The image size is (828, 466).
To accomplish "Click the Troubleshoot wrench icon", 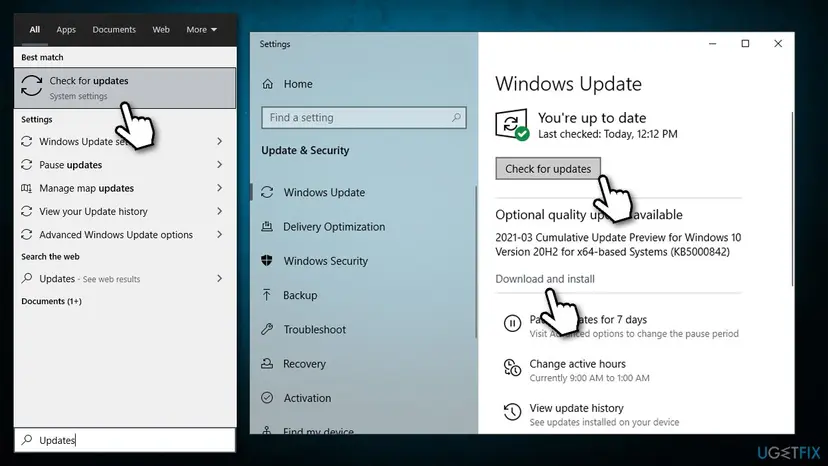I will [x=267, y=329].
